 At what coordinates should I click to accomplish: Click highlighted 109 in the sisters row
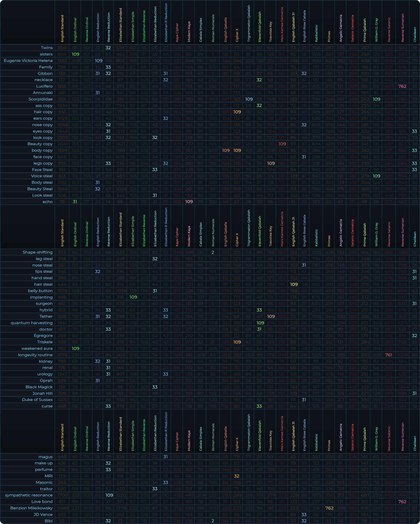[75, 54]
